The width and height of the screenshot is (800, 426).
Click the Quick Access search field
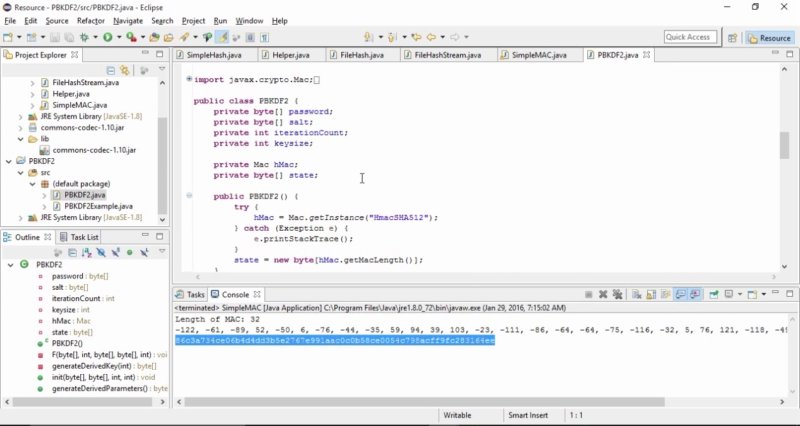point(690,37)
